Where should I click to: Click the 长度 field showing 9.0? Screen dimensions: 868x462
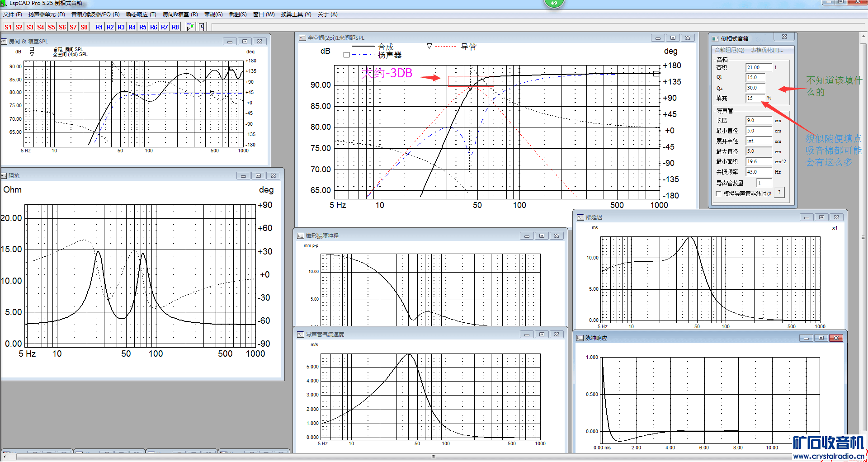[x=759, y=120]
